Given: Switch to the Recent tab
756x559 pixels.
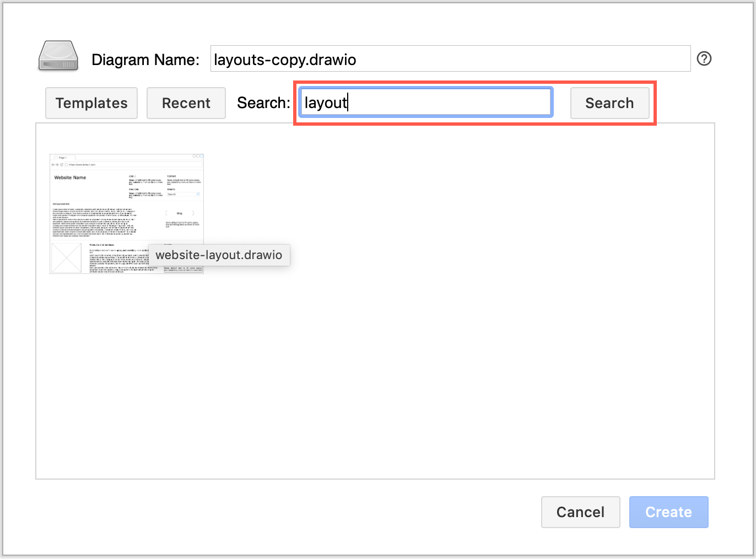Looking at the screenshot, I should (186, 103).
